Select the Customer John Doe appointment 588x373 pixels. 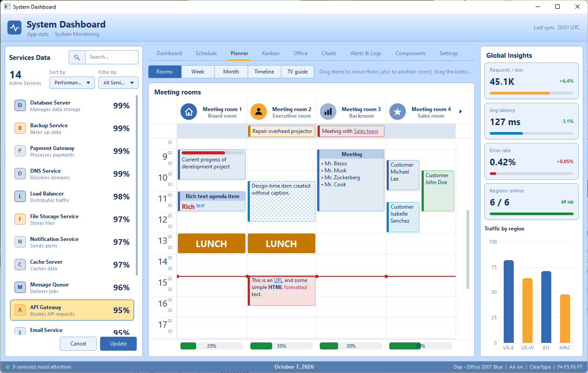(438, 191)
